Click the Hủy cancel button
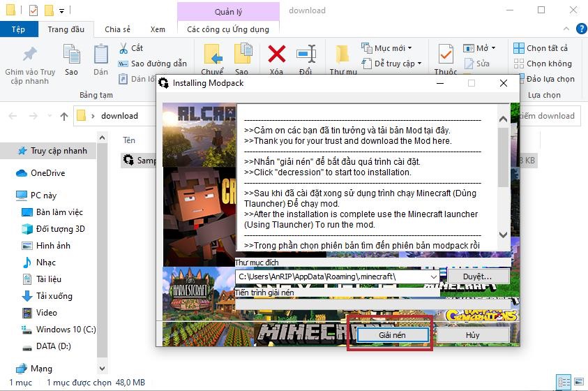The height and width of the screenshot is (391, 588). coord(472,334)
